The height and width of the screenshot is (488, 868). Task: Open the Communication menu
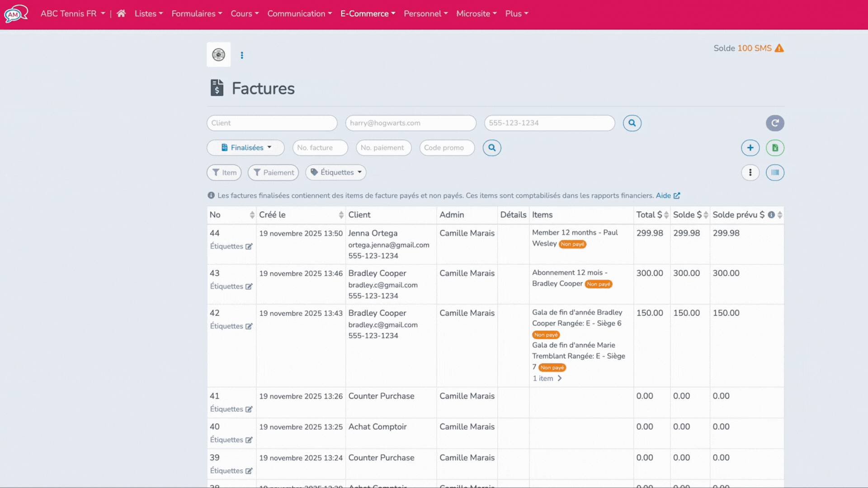click(x=300, y=14)
